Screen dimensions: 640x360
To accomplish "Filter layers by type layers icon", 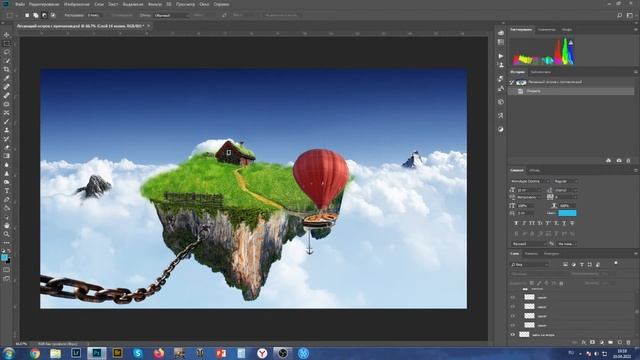I will 582,264.
